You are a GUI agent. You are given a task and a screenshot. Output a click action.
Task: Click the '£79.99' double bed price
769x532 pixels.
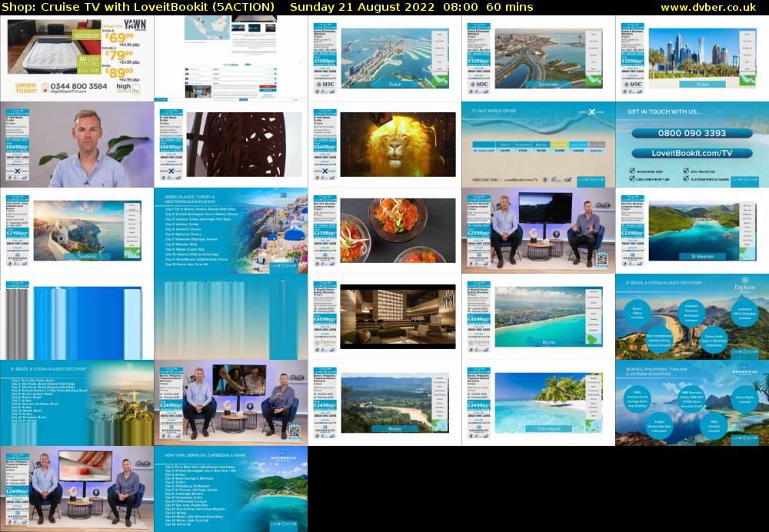[121, 55]
